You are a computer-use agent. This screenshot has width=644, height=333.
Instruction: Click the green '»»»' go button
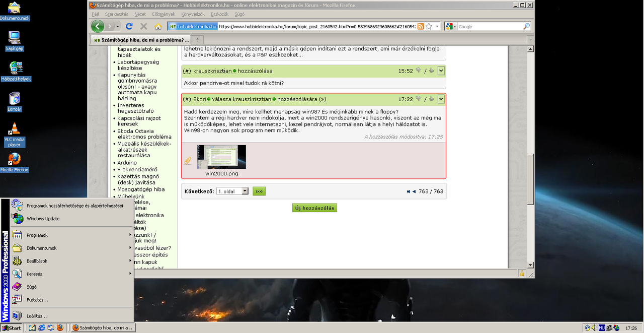tap(259, 191)
